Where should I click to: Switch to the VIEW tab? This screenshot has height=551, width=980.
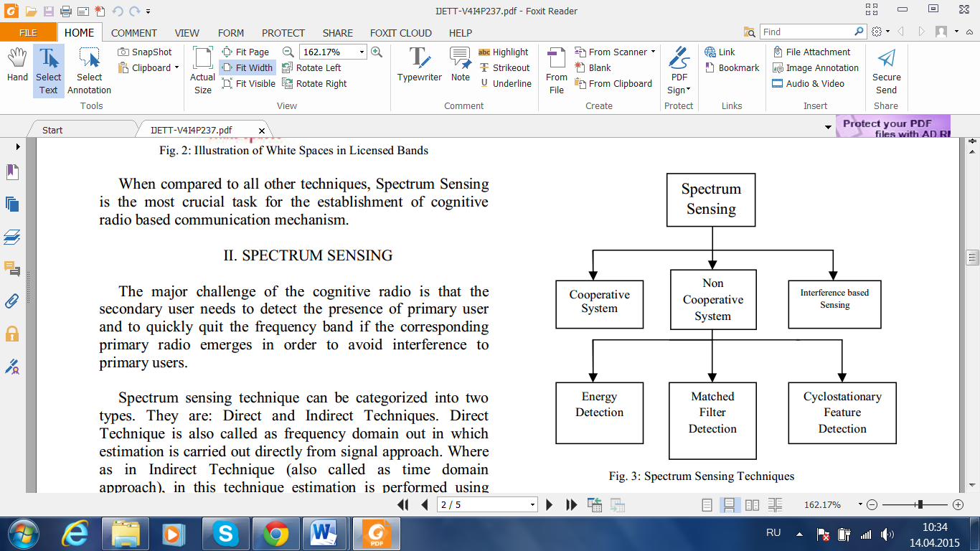pyautogui.click(x=187, y=33)
